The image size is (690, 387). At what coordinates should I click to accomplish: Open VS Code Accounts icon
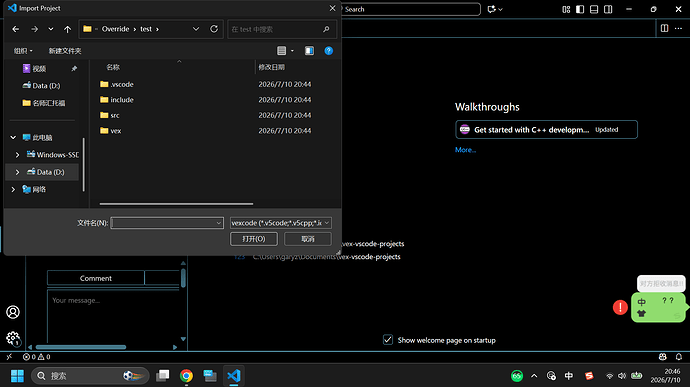13,312
